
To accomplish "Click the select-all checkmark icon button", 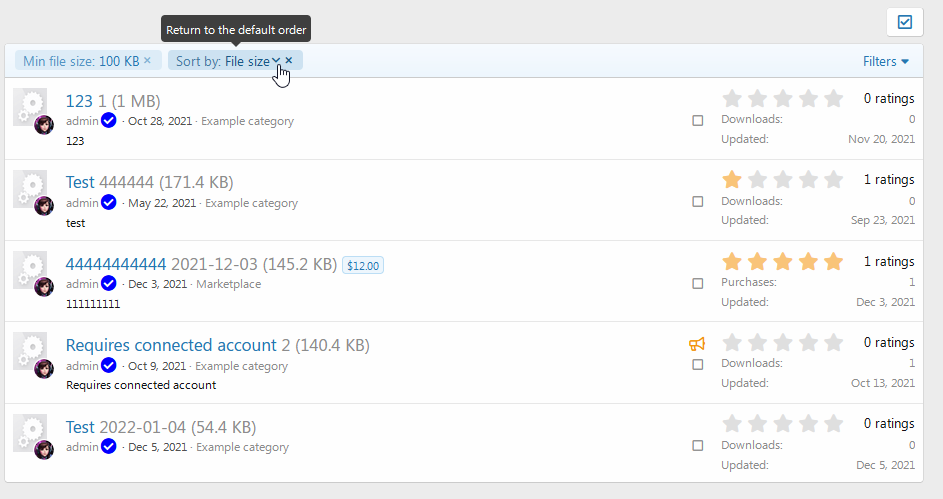I will pos(905,22).
